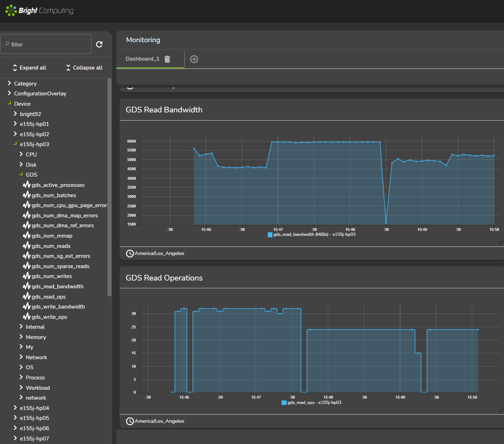Click the clock icon under GDS Read Bandwidth
The width and height of the screenshot is (504, 444).
click(x=130, y=254)
